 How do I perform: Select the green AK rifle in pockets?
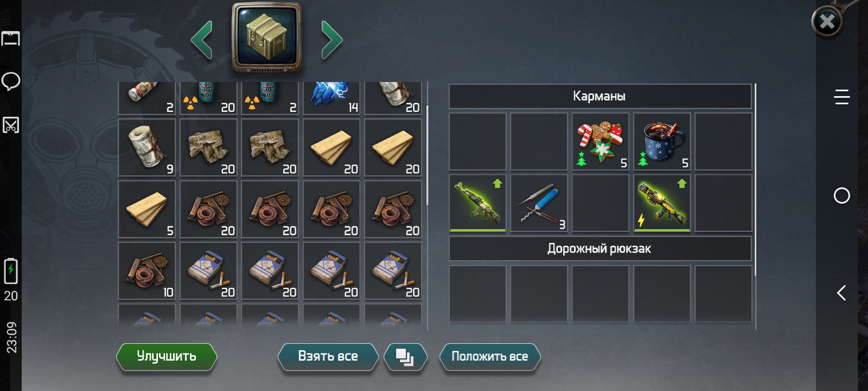pos(477,203)
